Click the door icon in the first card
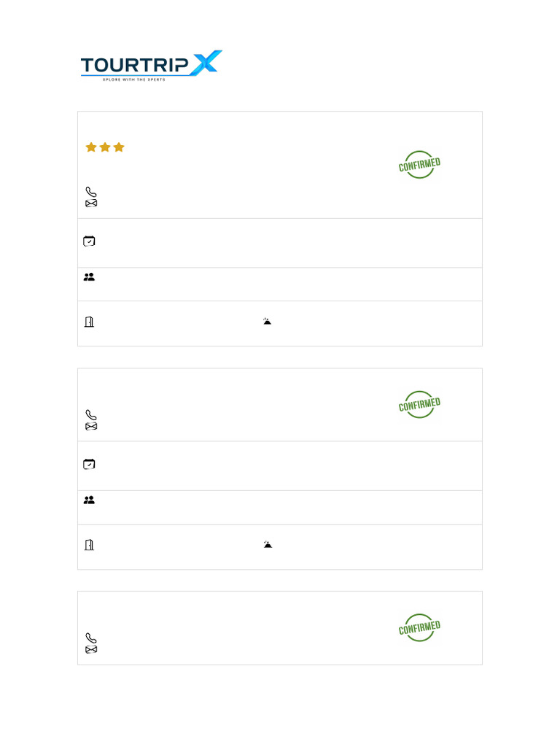 tap(89, 322)
